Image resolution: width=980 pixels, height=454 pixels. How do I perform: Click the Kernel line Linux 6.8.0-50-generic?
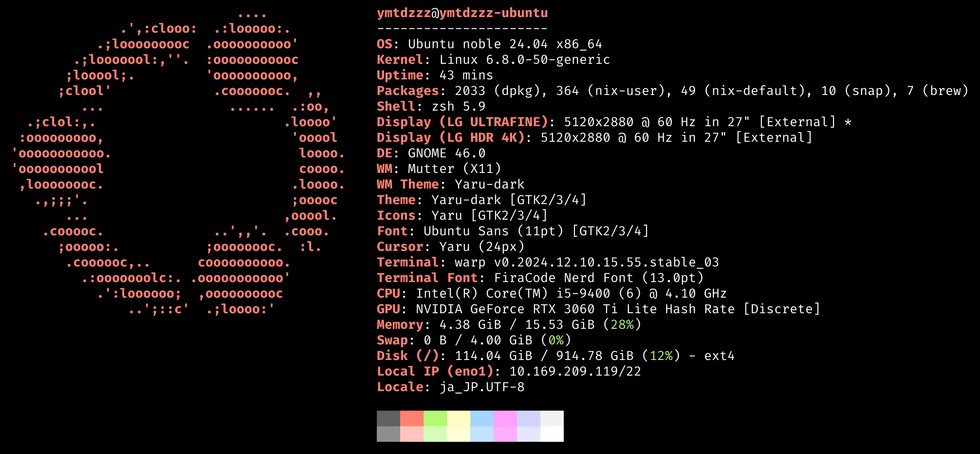pos(493,60)
